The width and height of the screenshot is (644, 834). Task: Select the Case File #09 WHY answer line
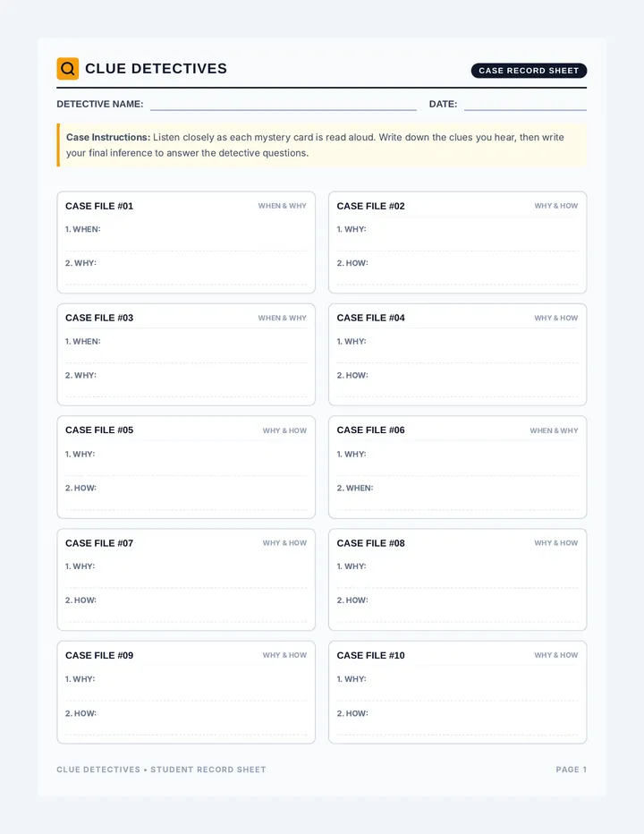coord(186,689)
